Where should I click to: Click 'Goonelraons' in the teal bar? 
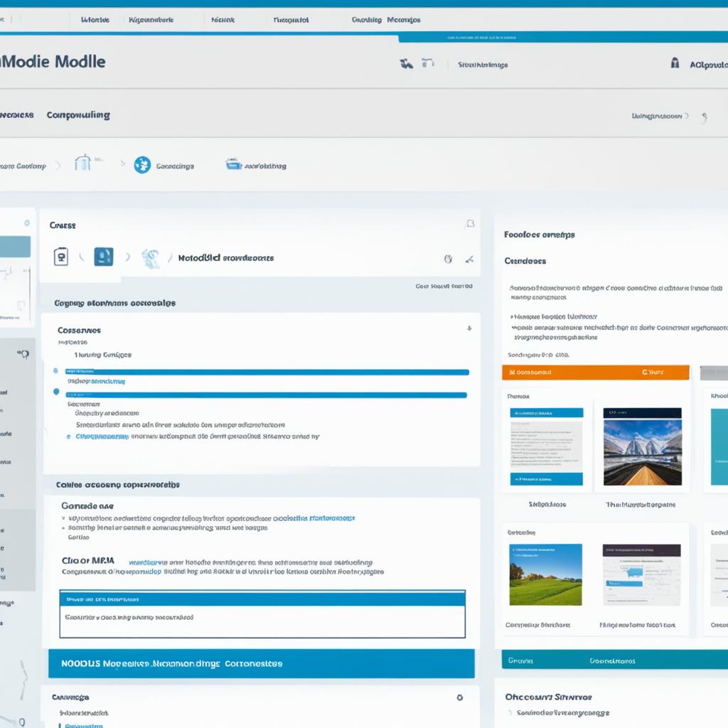[612, 660]
